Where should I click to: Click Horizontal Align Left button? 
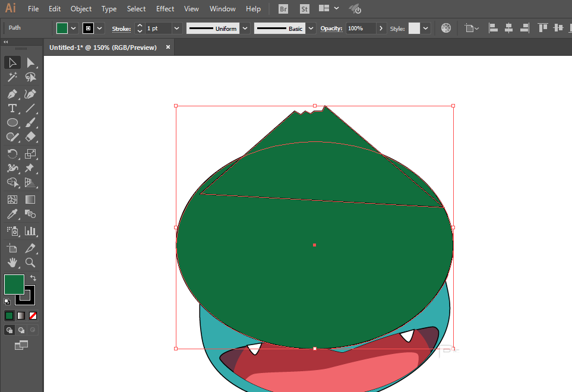(493, 28)
